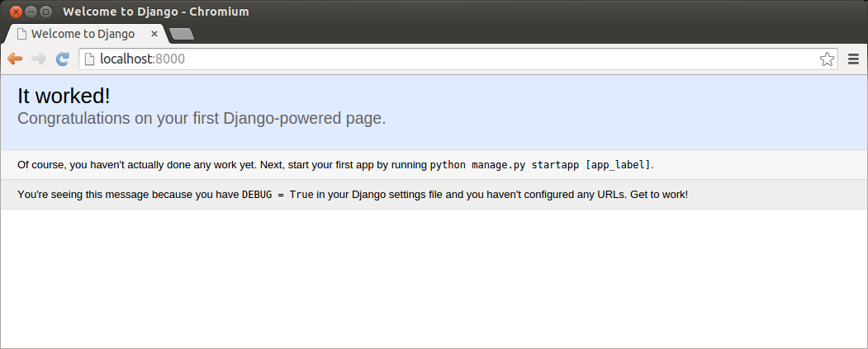Image resolution: width=868 pixels, height=349 pixels.
Task: Click the page icon in address bar
Action: (90, 59)
